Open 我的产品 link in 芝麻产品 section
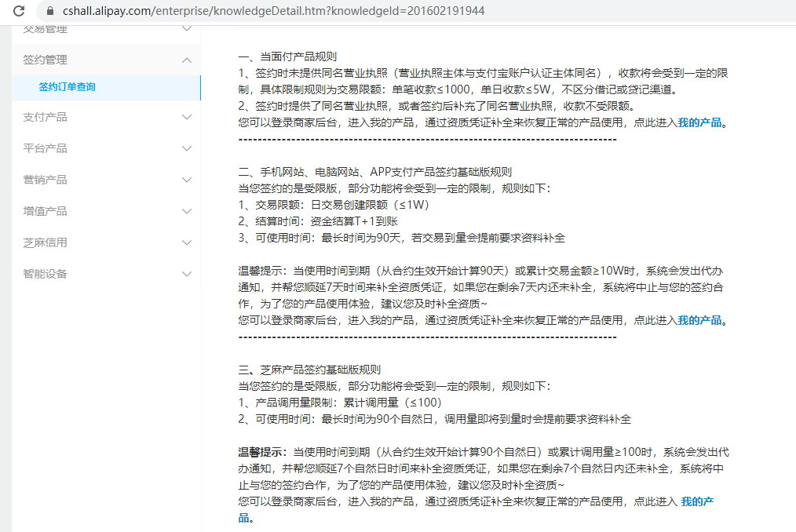 click(x=697, y=501)
